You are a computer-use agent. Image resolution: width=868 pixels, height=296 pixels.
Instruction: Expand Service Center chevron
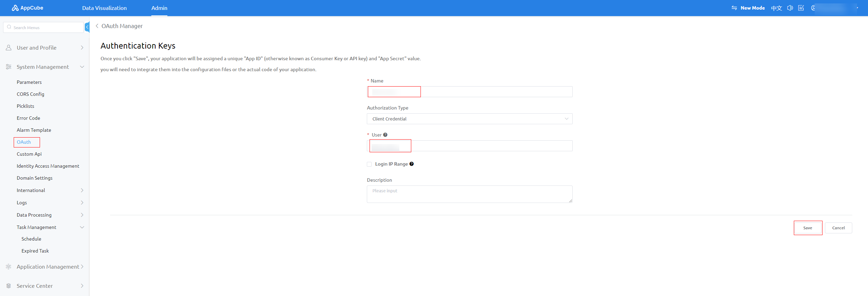[82, 286]
